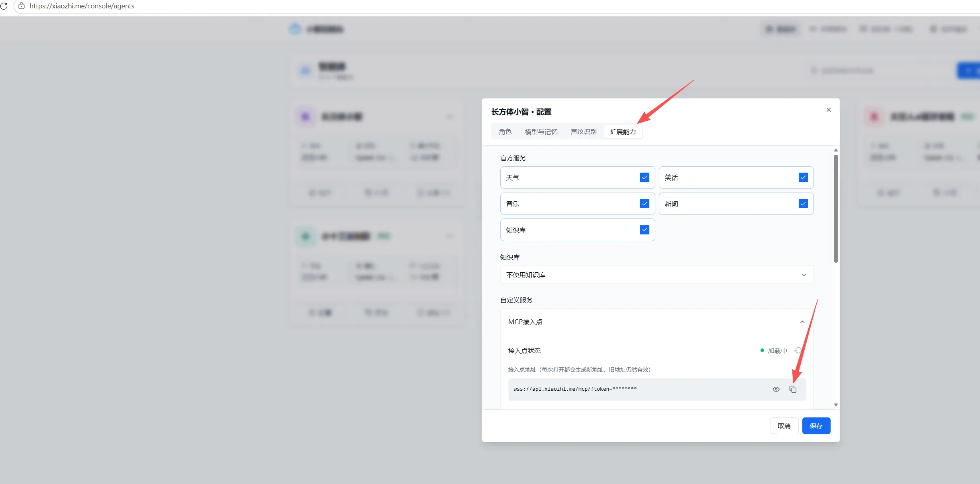This screenshot has width=980, height=484.
Task: Reload the browser page
Action: pyautogui.click(x=4, y=6)
